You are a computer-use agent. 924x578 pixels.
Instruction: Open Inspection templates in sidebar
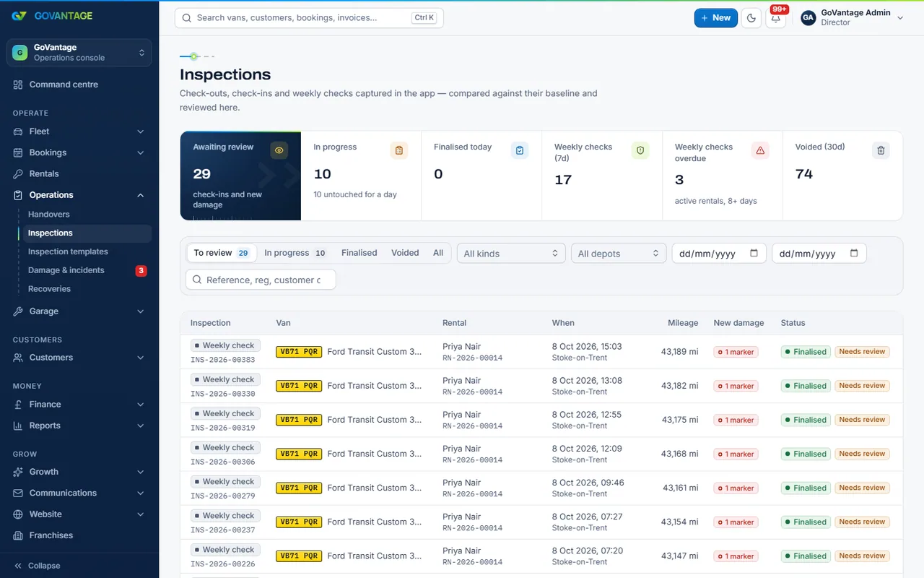[68, 251]
